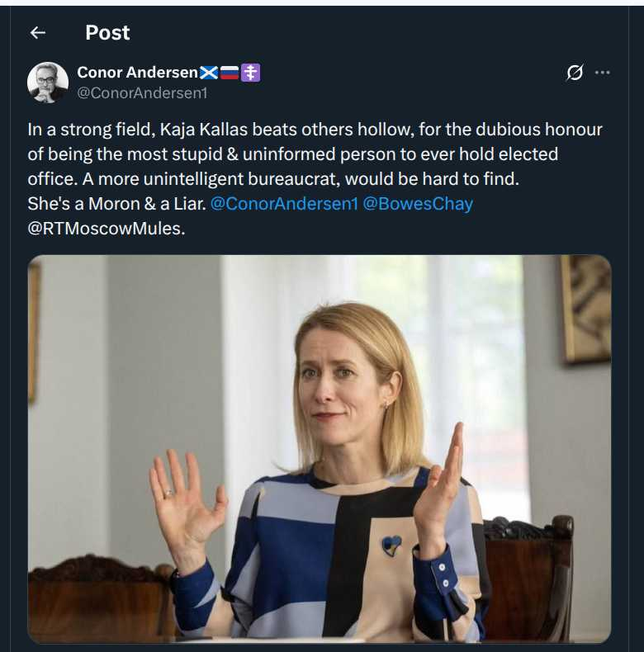This screenshot has width=644, height=652.
Task: Click the purple Orthodox cross emoji
Action: [251, 73]
